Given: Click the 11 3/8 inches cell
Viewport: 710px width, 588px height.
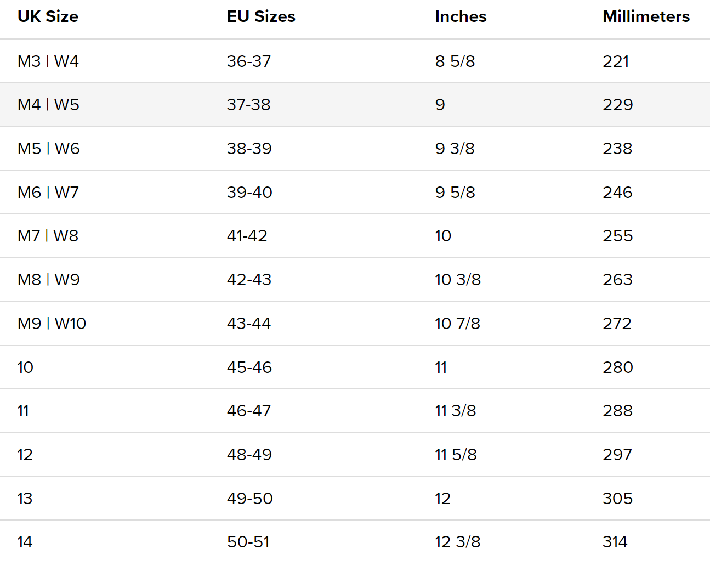Looking at the screenshot, I should (x=456, y=411).
